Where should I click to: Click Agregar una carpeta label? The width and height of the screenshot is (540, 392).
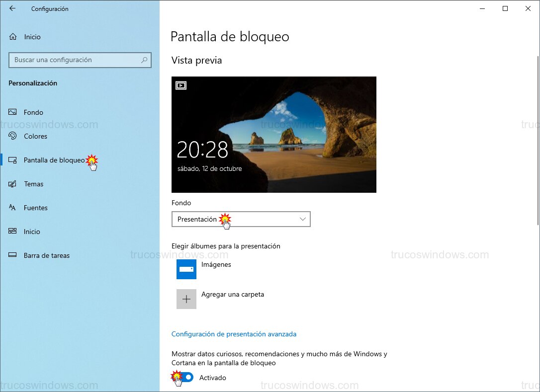(233, 295)
